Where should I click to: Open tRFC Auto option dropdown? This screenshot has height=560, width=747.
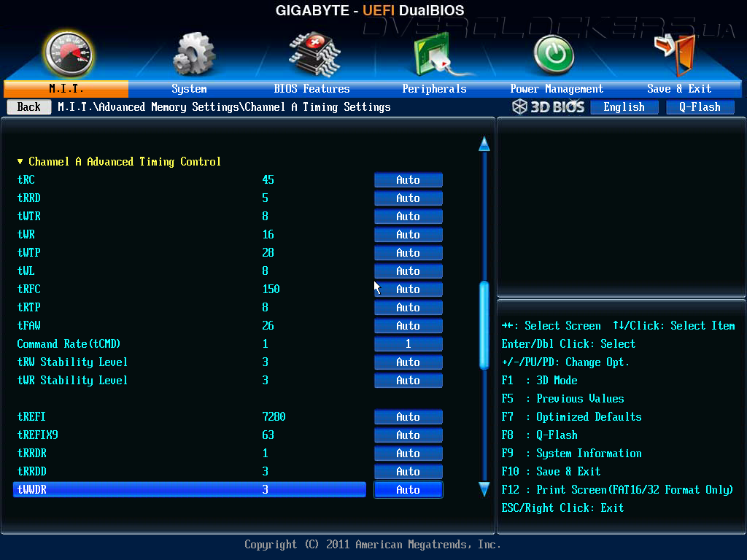409,289
